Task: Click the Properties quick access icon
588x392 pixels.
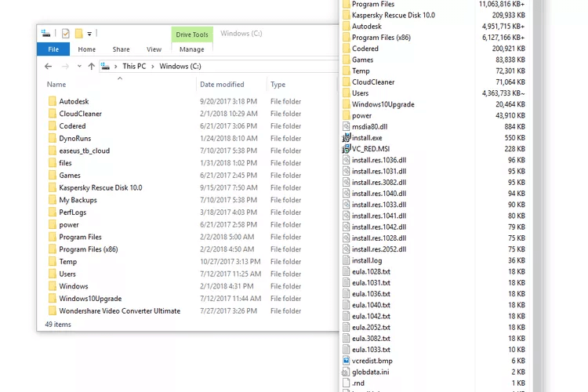Action: click(x=66, y=34)
